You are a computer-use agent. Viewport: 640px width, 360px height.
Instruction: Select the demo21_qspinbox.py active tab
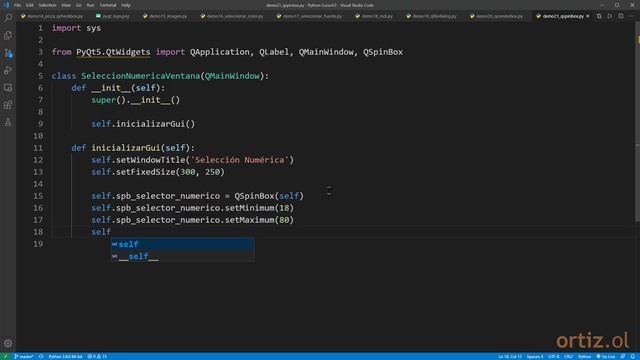tap(562, 16)
